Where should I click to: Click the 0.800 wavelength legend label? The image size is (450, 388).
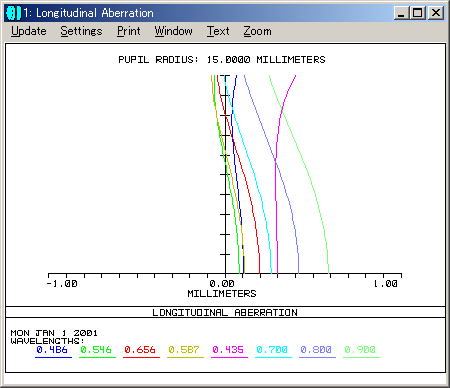point(316,350)
